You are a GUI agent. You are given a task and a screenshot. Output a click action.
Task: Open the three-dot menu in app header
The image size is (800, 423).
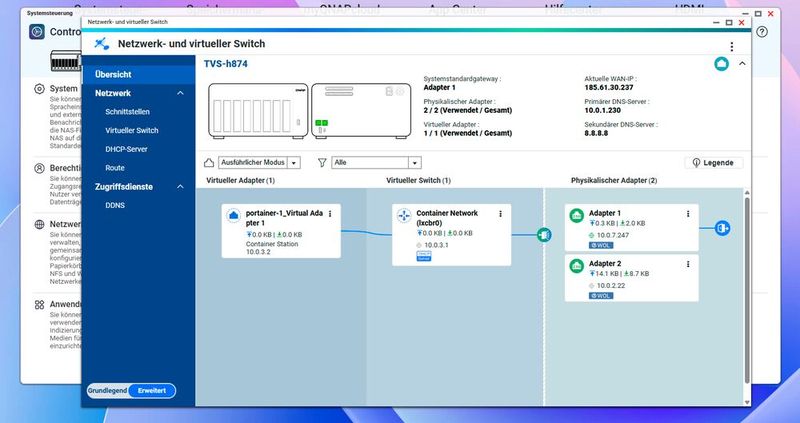732,46
